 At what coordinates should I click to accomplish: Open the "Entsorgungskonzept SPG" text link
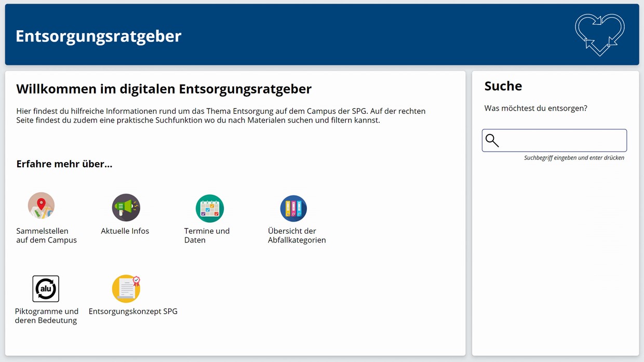click(133, 312)
